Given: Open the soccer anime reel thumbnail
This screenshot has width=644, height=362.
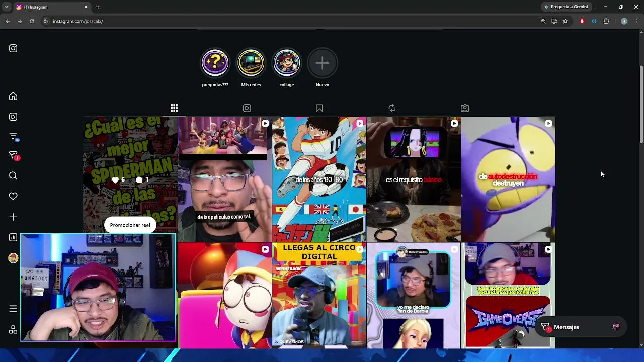Looking at the screenshot, I should (x=319, y=179).
